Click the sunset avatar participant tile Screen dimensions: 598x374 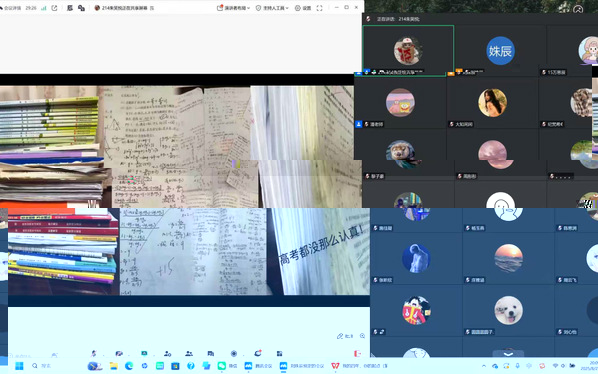coord(508,258)
